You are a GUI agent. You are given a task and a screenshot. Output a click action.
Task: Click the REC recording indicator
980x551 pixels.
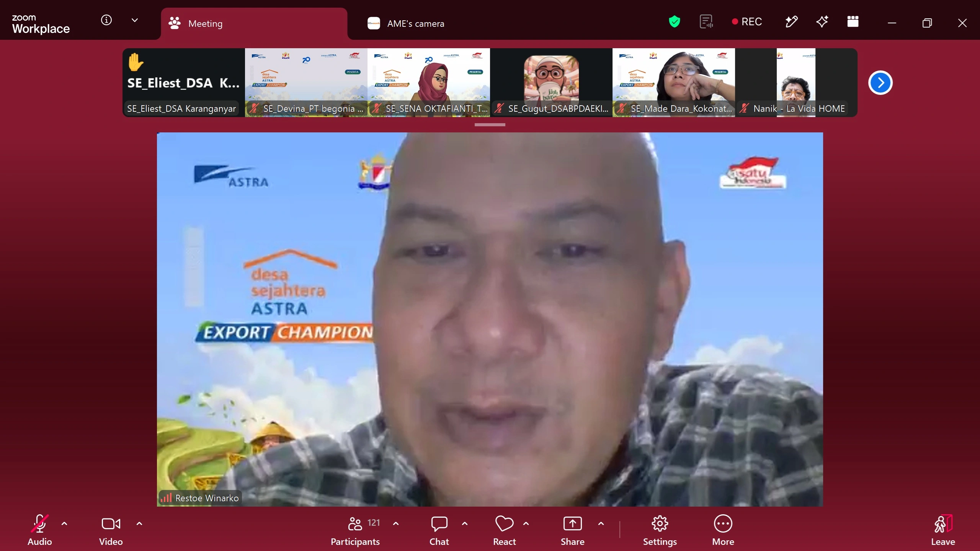746,22
